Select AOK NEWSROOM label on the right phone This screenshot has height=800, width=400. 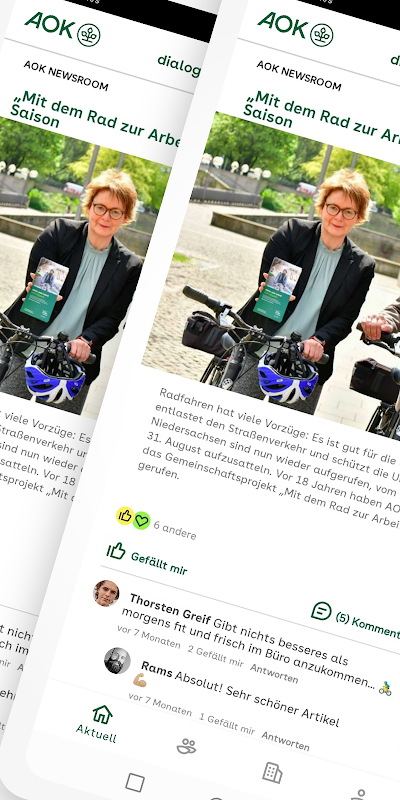point(298,75)
